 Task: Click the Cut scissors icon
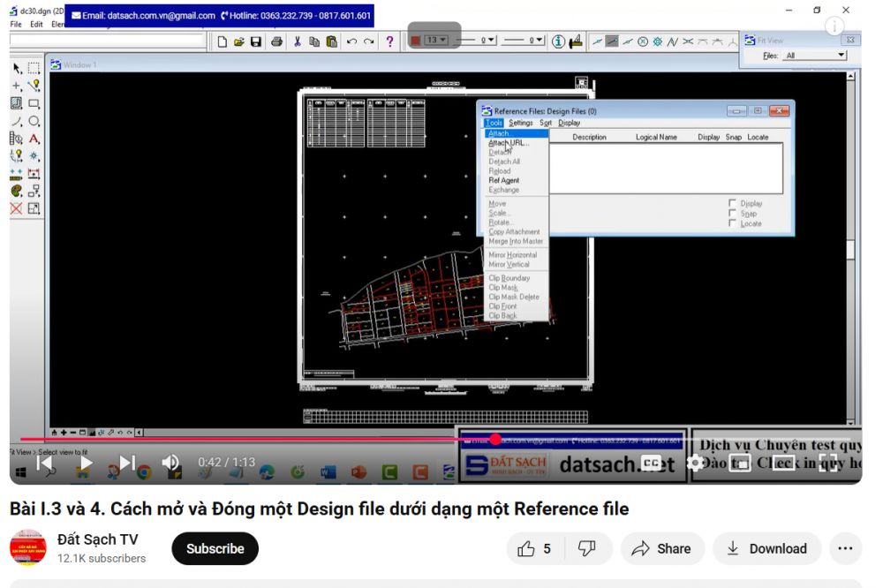point(298,41)
